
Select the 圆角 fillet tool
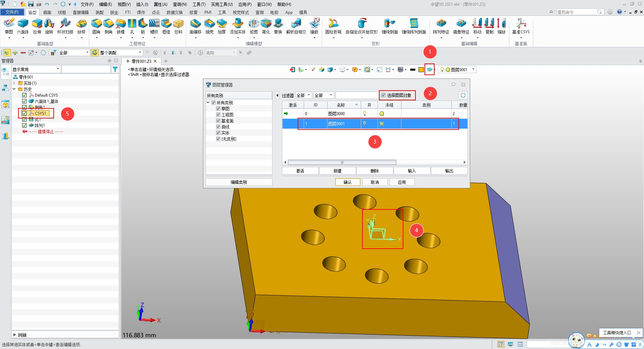click(x=96, y=26)
